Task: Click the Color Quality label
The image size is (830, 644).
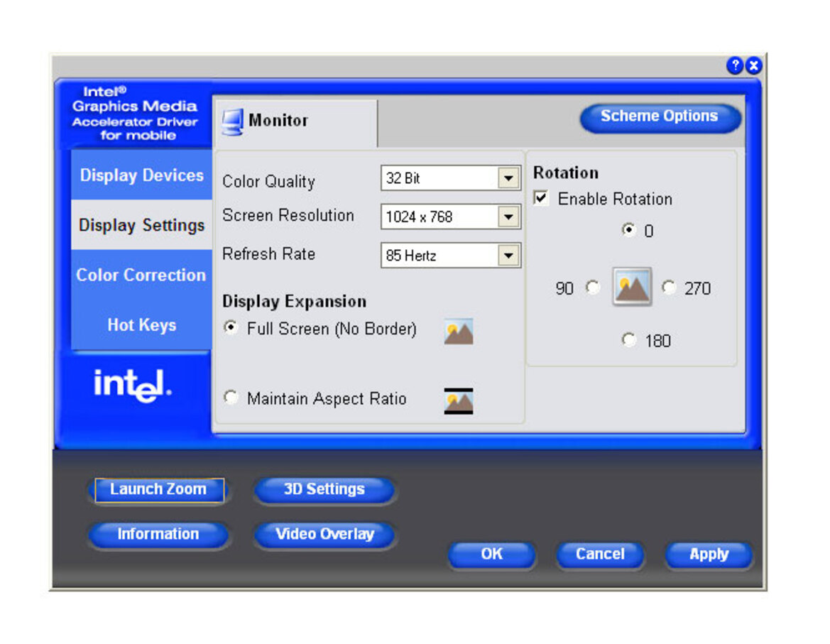Action: tap(269, 182)
